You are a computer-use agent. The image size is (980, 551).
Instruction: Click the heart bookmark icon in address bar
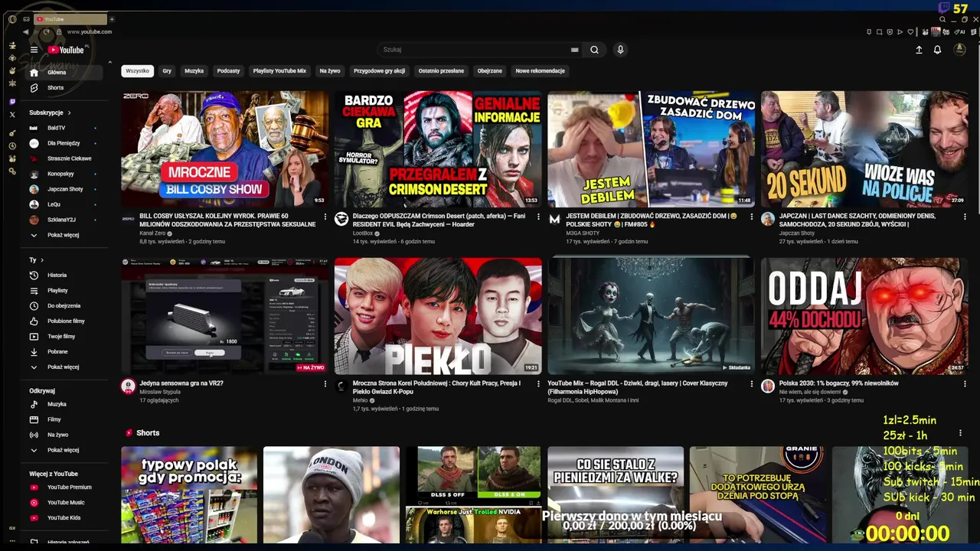[x=910, y=32]
